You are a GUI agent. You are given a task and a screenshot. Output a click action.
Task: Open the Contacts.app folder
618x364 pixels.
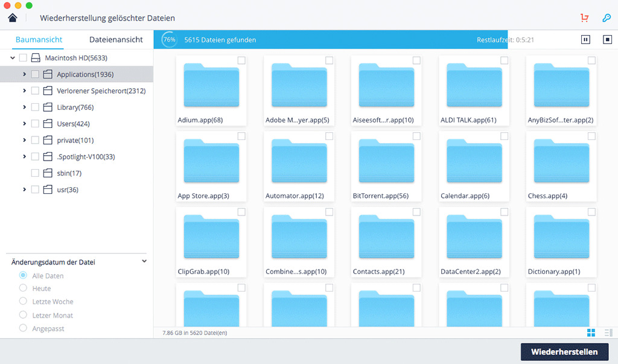point(386,242)
